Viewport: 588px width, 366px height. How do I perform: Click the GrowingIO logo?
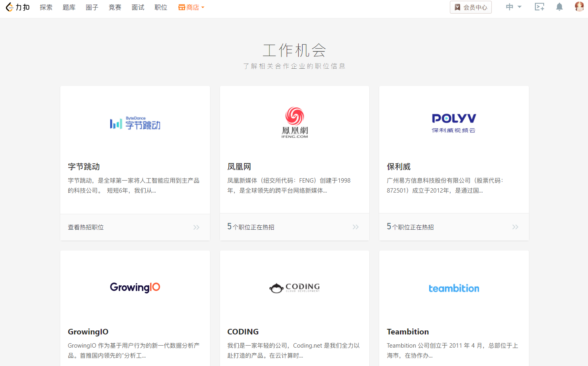point(135,287)
